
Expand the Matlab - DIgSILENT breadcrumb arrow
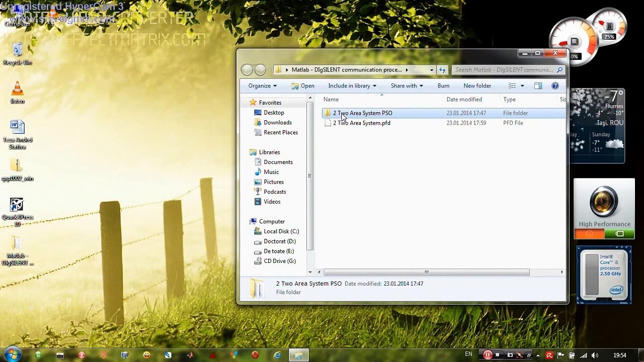[407, 70]
